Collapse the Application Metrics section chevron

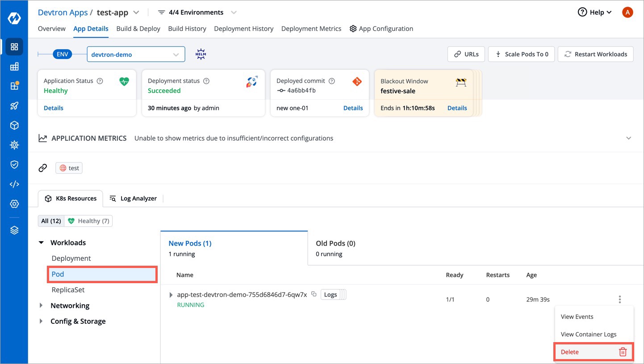click(x=628, y=138)
